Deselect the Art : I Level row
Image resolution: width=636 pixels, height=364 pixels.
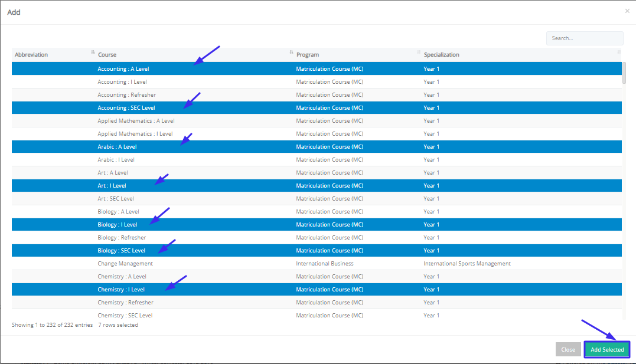[x=317, y=186]
